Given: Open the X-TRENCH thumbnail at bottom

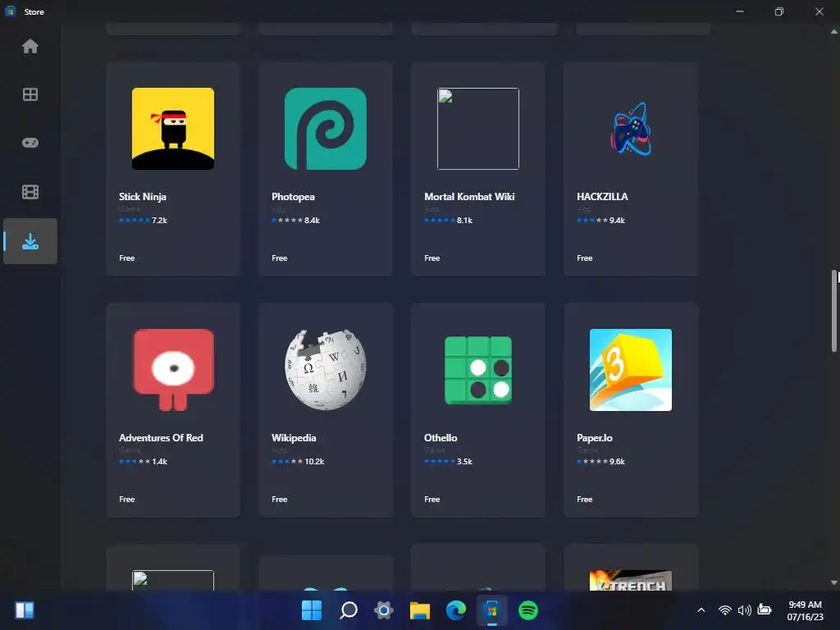Looking at the screenshot, I should pyautogui.click(x=631, y=581).
